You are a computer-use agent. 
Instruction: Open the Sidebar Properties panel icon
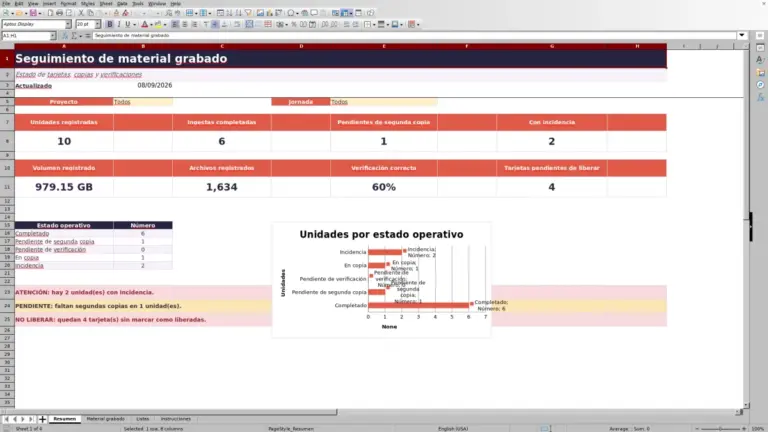pyautogui.click(x=760, y=48)
